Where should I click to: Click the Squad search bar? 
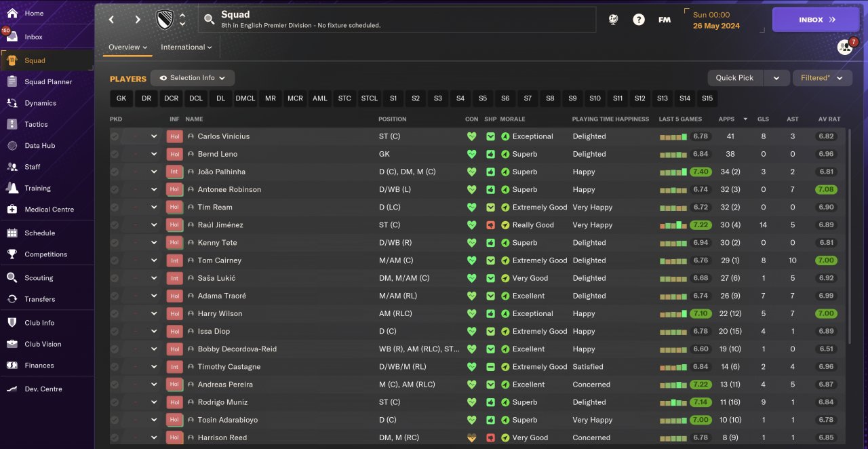point(397,20)
